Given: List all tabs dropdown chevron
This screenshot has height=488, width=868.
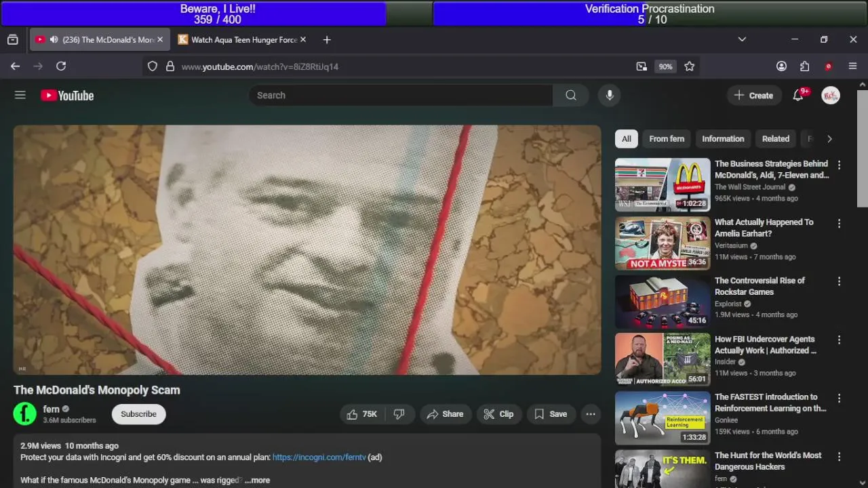Looking at the screenshot, I should [742, 40].
